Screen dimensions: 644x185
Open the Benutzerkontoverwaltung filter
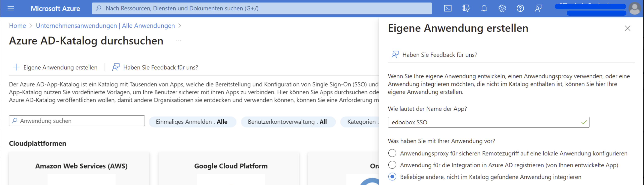[288, 122]
